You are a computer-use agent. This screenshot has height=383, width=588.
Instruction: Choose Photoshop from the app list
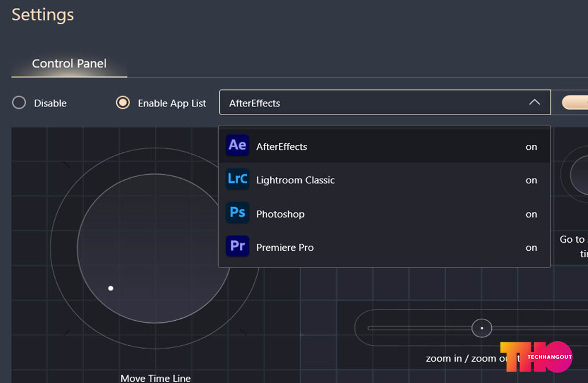384,213
